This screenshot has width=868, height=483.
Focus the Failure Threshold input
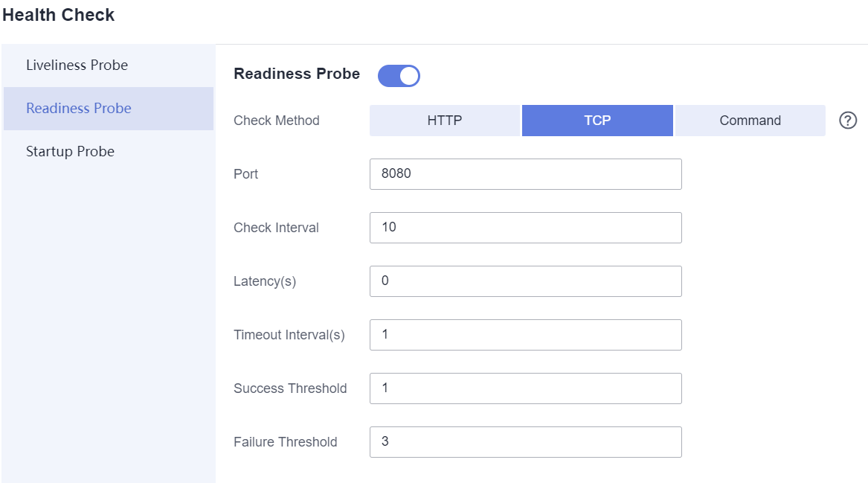click(x=525, y=442)
